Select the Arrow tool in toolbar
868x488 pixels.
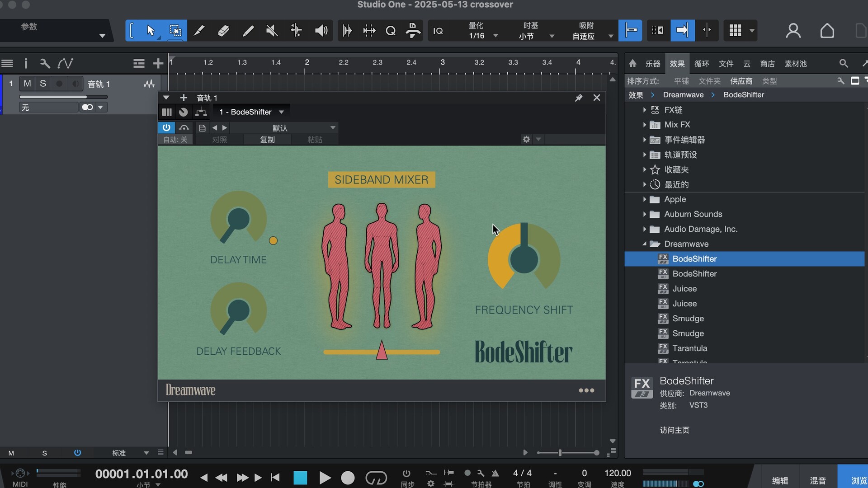coord(151,31)
